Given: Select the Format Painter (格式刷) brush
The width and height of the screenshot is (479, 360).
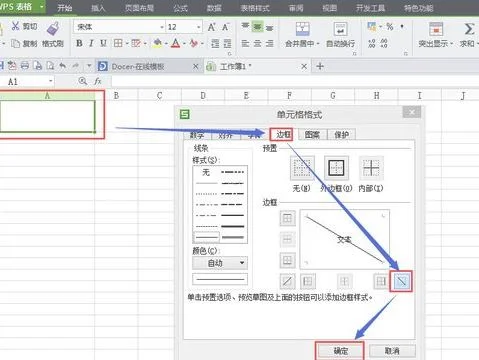Looking at the screenshot, I should click(53, 28).
